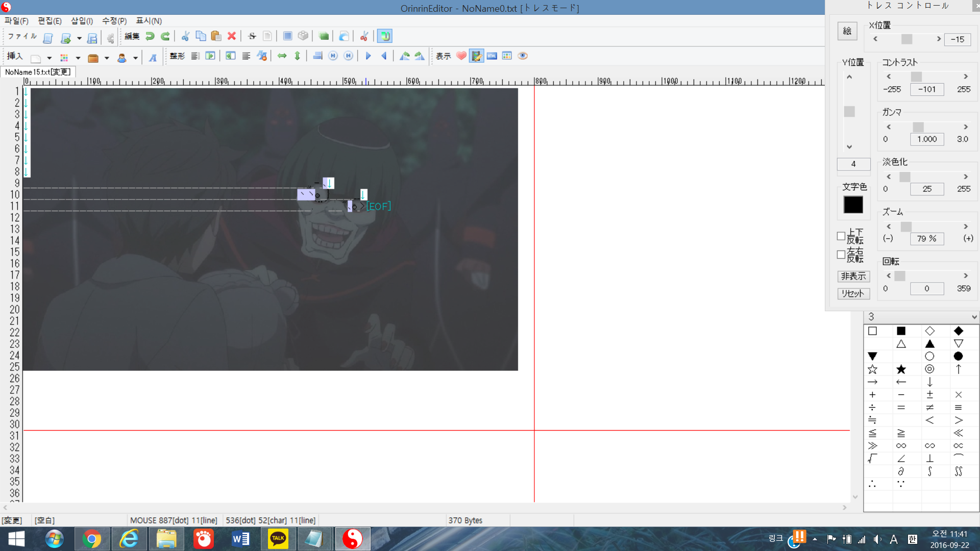Screen dimensions: 980x551
Task: Click the リセット reset button
Action: pos(853,294)
